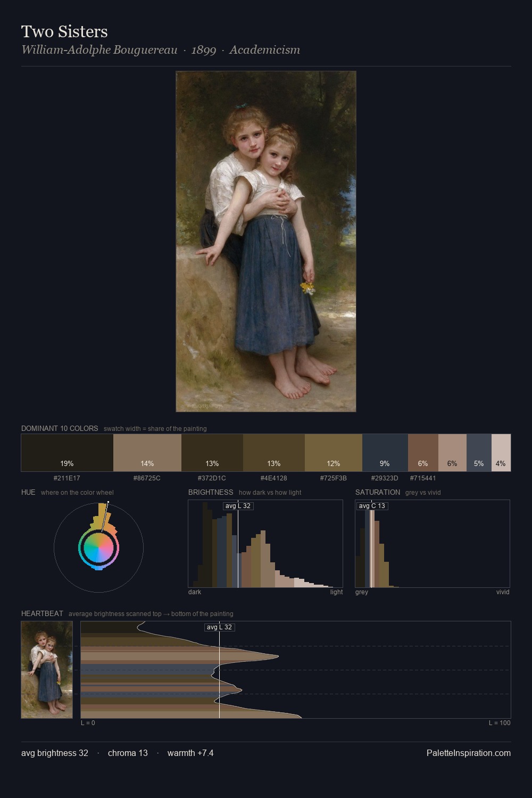This screenshot has width=532, height=798.
Task: Click the L = 0 axis label
Action: [88, 723]
